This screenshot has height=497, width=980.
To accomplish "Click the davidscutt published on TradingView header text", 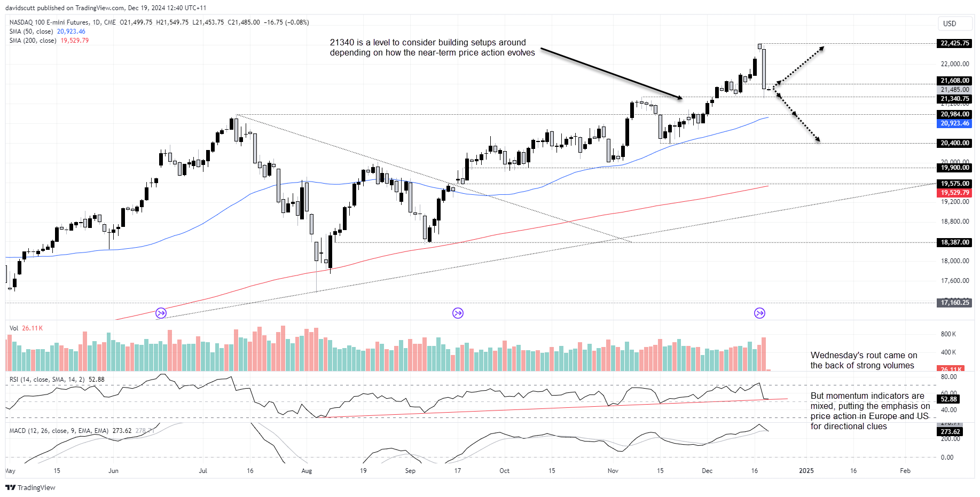I will (106, 8).
